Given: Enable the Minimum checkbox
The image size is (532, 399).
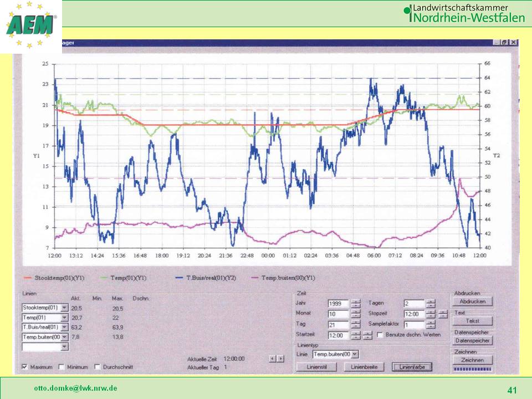Looking at the screenshot, I should [x=61, y=367].
